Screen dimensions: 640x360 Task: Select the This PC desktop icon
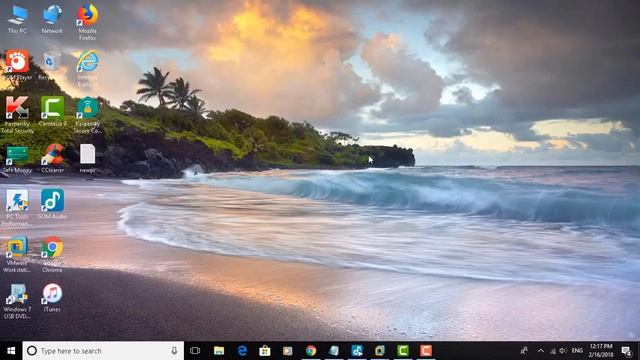(17, 19)
